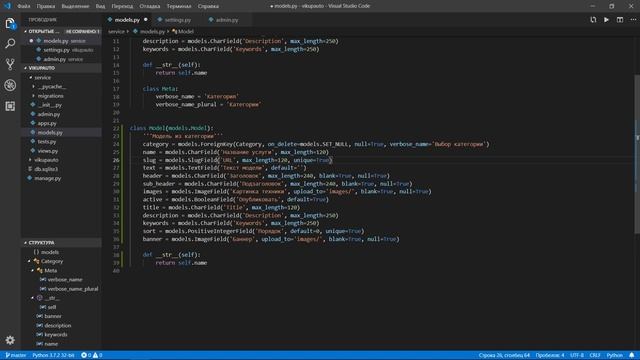Select settings.py in open editors list
The width and height of the screenshot is (640, 360).
(x=61, y=50)
